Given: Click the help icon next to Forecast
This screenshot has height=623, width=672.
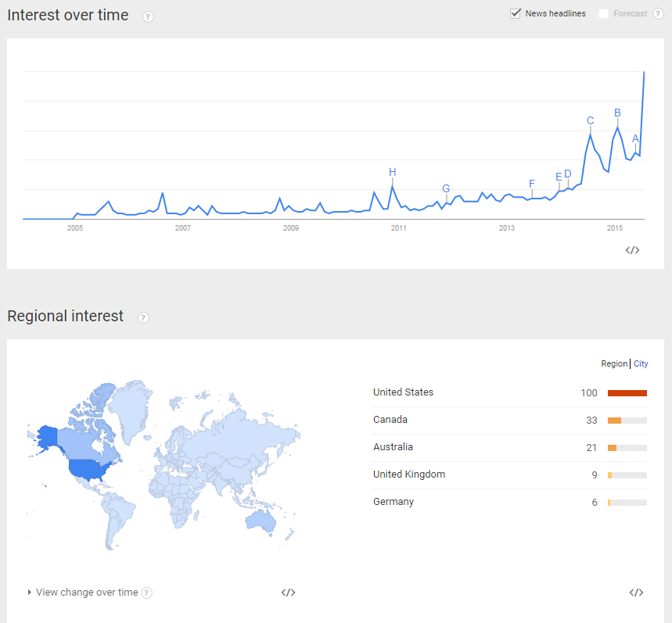Looking at the screenshot, I should (x=658, y=14).
